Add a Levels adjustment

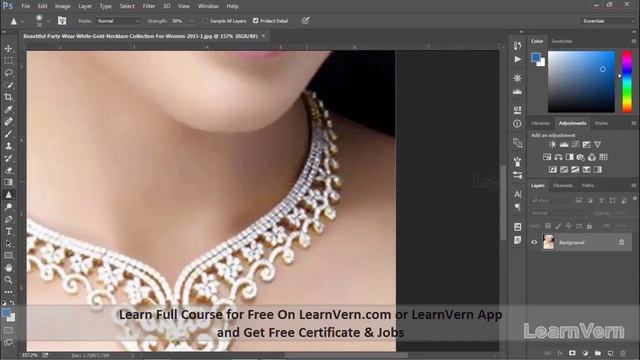pos(564,144)
